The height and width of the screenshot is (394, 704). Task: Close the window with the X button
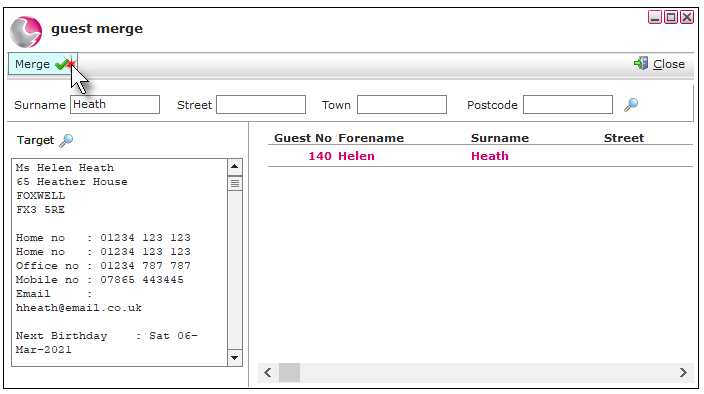686,17
